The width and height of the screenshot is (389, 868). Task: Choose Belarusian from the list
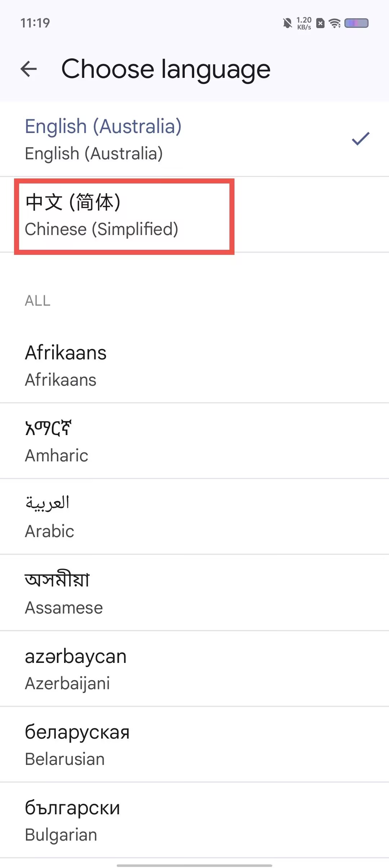click(194, 745)
